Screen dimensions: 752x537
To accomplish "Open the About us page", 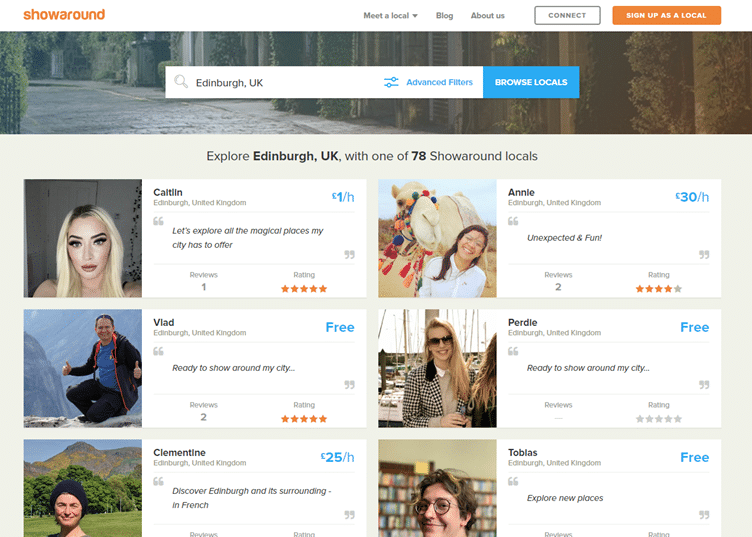I will [x=487, y=16].
